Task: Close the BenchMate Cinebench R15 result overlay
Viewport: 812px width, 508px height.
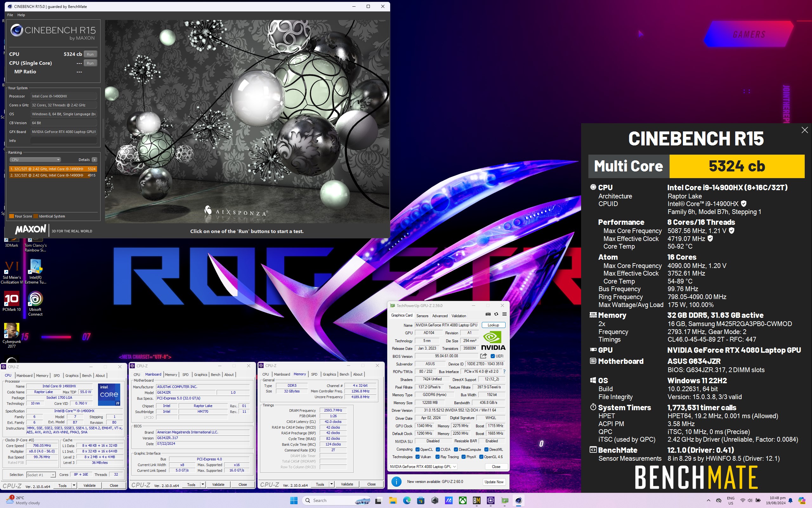Action: [x=804, y=130]
